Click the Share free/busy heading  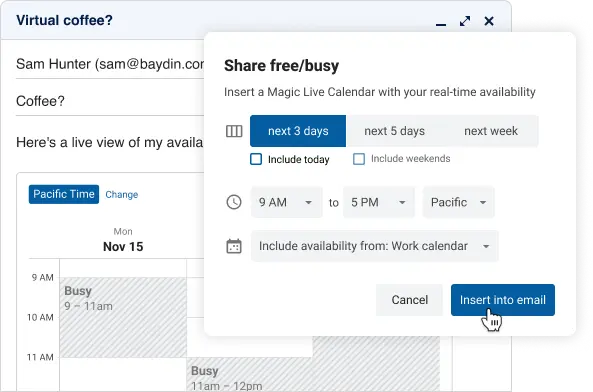point(281,66)
